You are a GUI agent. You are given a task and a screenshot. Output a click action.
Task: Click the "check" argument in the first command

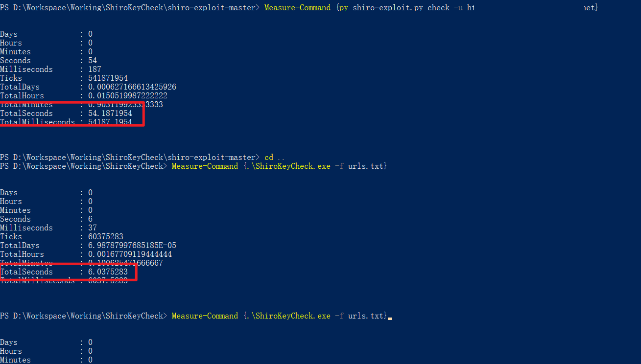tap(438, 8)
